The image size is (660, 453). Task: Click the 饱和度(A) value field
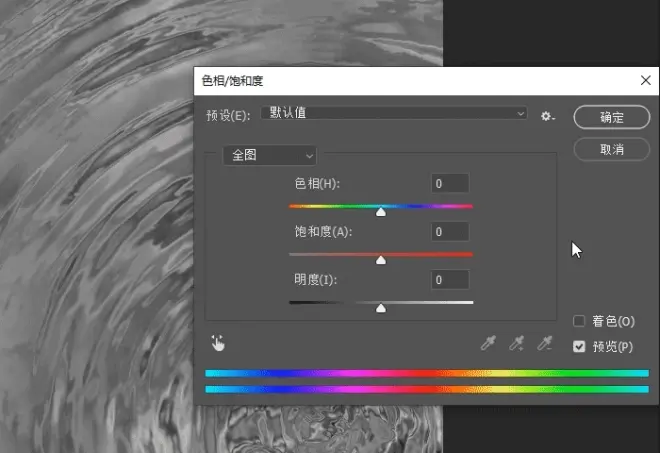click(x=450, y=232)
